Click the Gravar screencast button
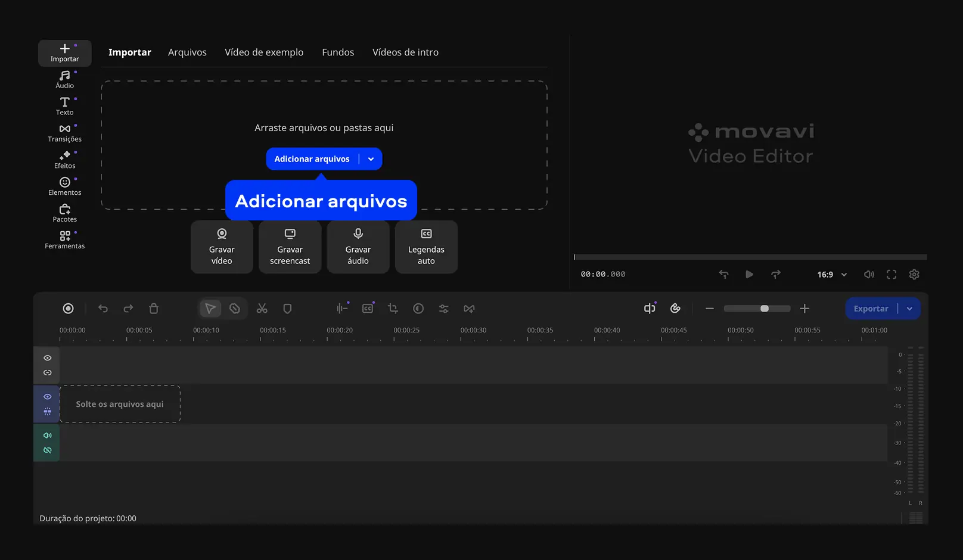963x560 pixels. [x=290, y=247]
